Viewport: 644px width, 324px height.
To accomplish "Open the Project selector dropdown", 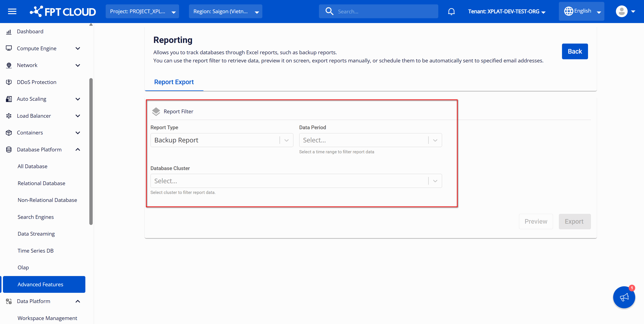I will [142, 12].
